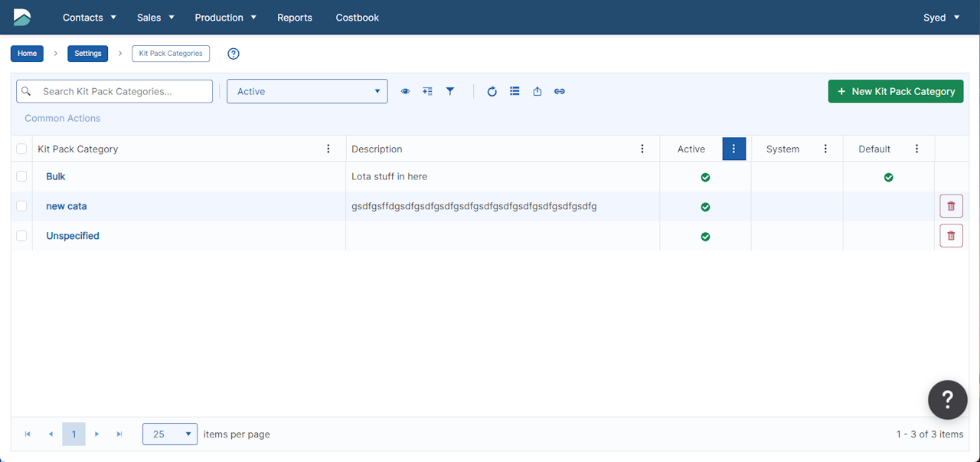Viewport: 980px width, 462px height.
Task: Click the export share icon in toolbar
Action: pos(537,91)
